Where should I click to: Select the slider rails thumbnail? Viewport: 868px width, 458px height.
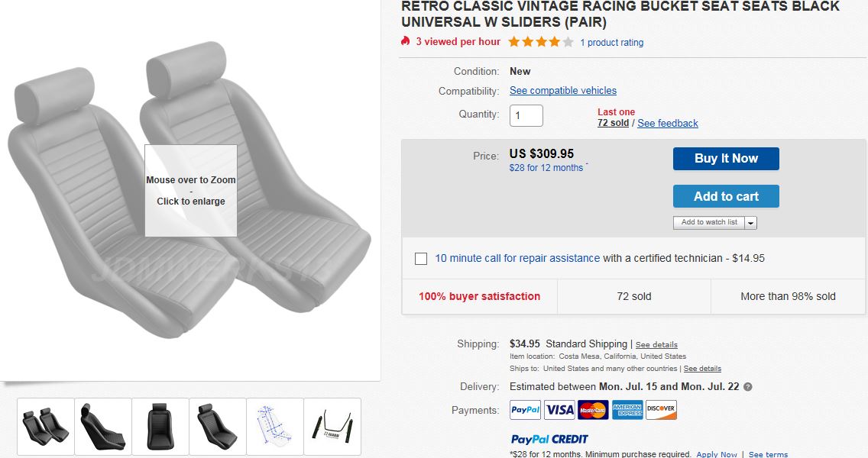click(332, 427)
